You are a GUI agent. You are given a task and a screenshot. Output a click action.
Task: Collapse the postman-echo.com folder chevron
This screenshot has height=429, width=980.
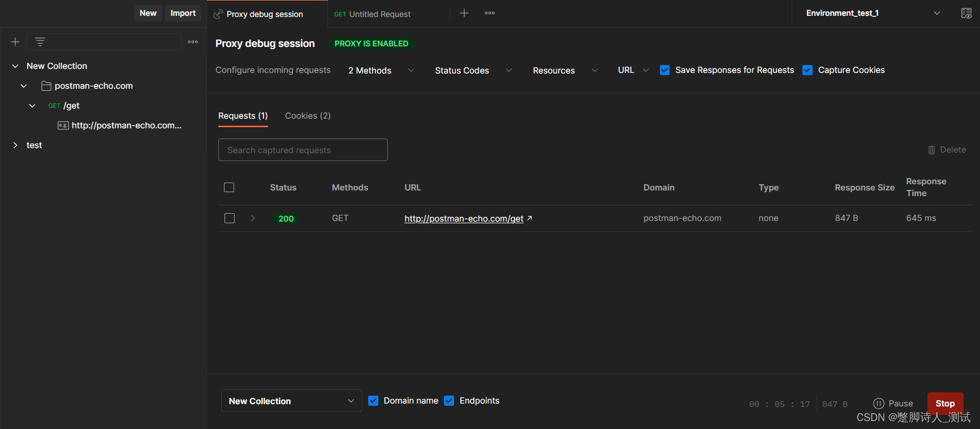pos(24,86)
